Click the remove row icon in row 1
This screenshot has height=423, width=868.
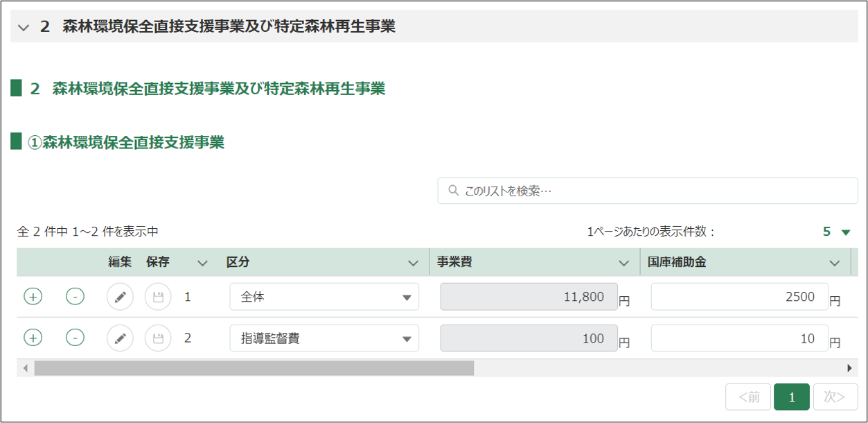coord(75,297)
